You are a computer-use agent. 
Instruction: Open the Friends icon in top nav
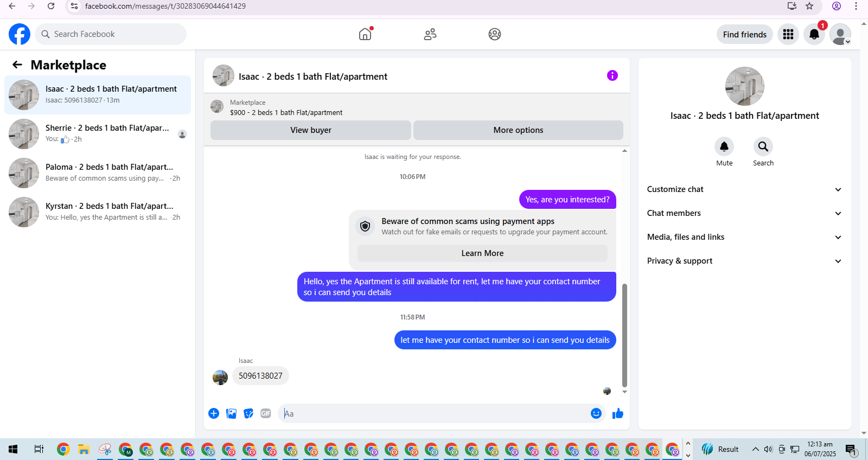(430, 34)
